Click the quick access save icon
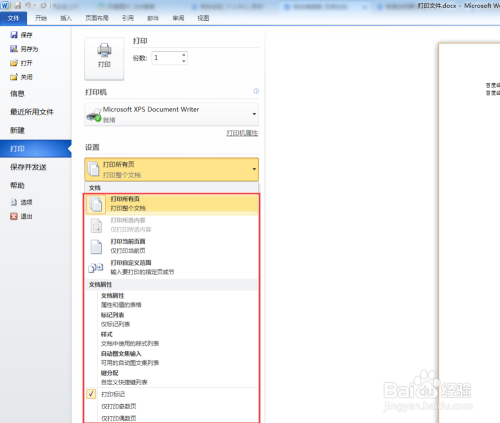 point(17,5)
